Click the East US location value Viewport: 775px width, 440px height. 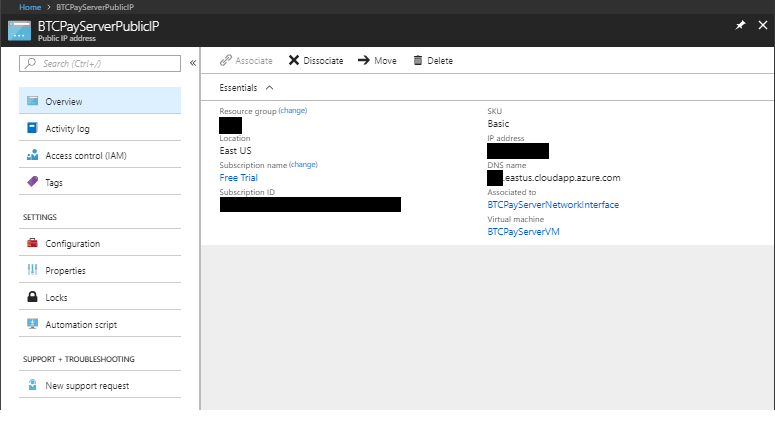(235, 151)
